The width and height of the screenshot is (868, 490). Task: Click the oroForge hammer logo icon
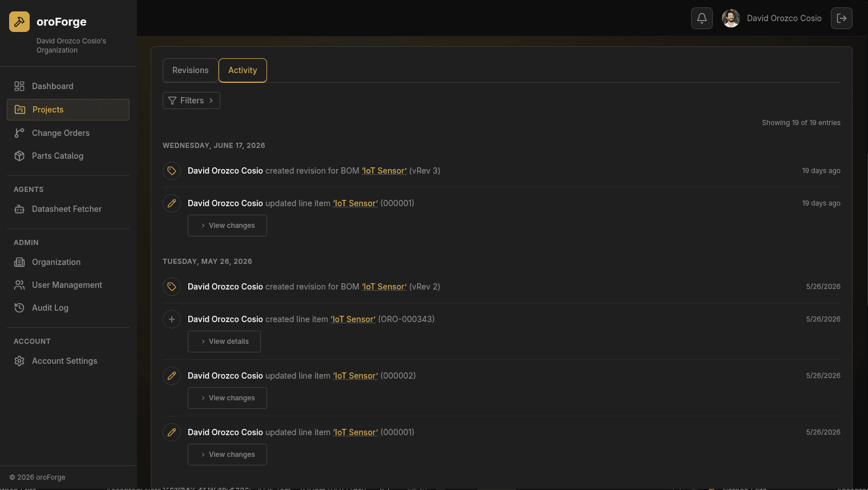pos(19,22)
